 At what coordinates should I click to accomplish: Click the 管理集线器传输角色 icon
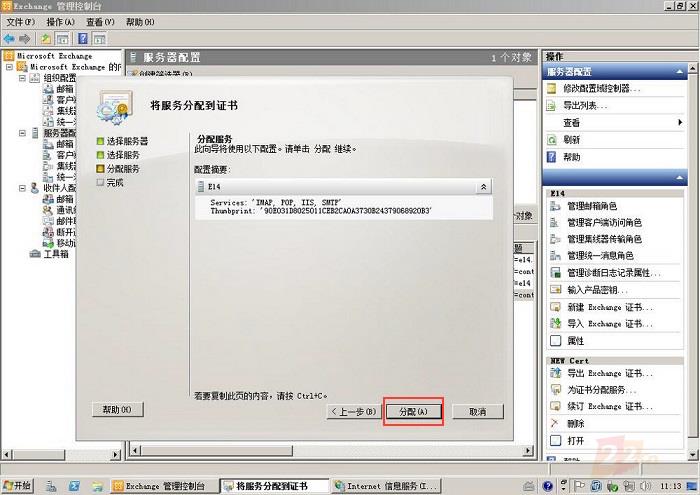(x=555, y=239)
